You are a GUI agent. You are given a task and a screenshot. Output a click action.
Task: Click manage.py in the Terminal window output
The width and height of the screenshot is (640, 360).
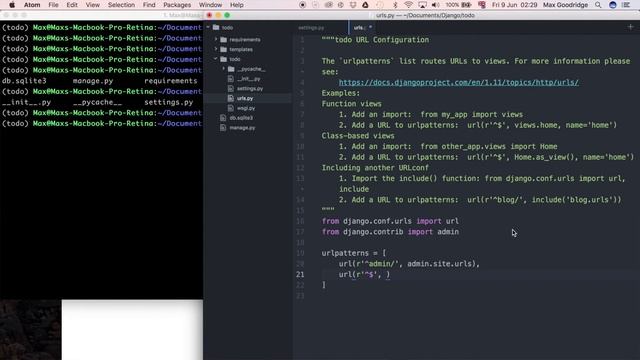[x=93, y=81]
